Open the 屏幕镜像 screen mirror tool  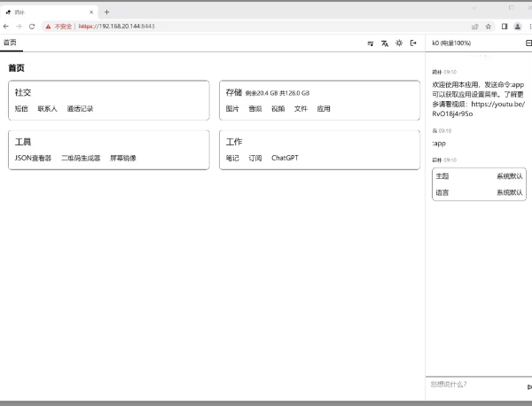[123, 158]
